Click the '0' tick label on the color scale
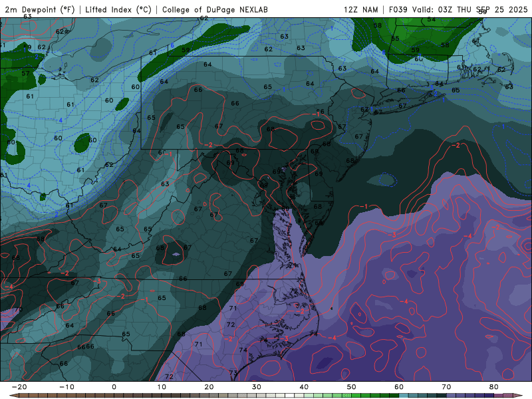This screenshot has width=532, height=399. coord(114,387)
